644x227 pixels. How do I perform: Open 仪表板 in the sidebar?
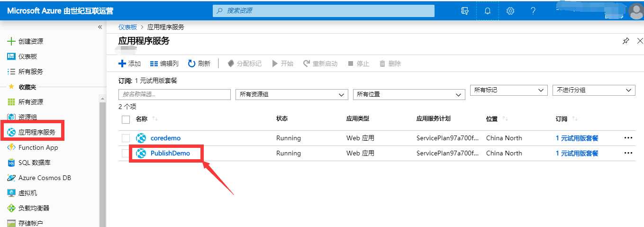(22, 56)
